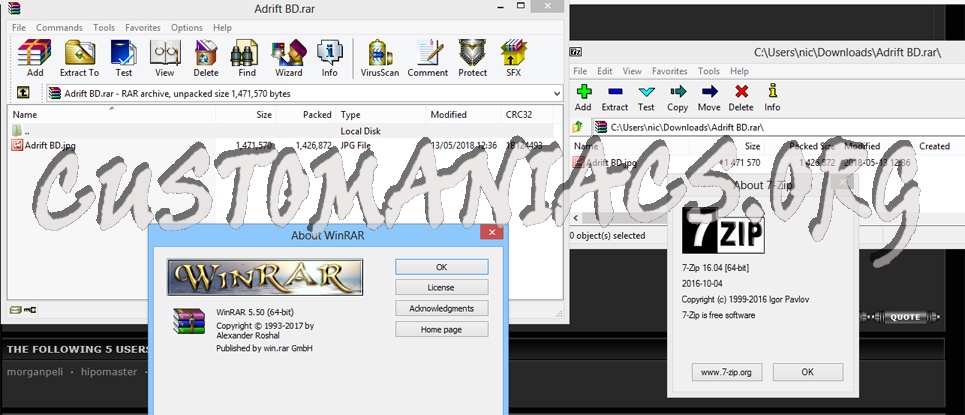Click forum user morganpeli

click(x=34, y=372)
